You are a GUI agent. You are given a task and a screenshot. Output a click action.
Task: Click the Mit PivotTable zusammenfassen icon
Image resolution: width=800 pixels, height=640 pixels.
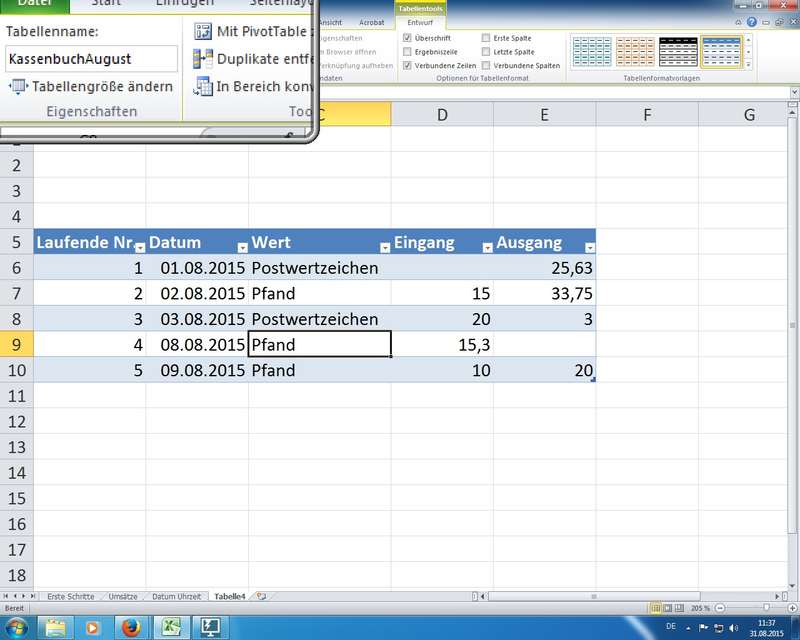(x=203, y=32)
